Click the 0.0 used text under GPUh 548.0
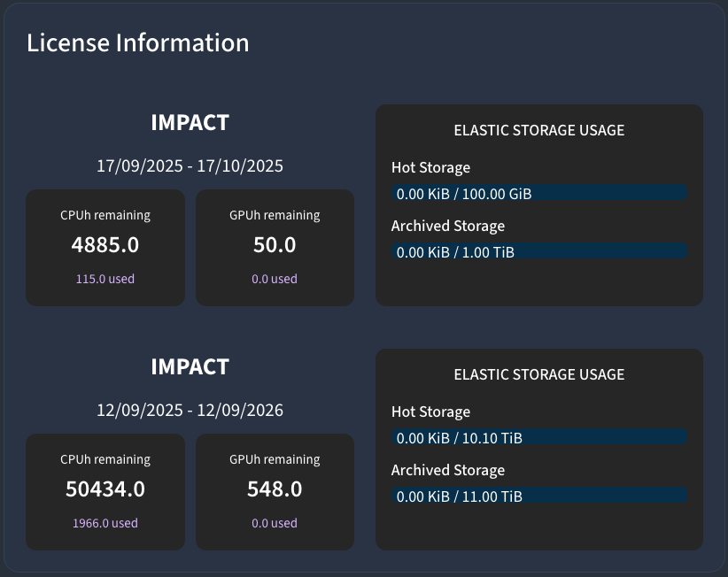 pos(275,523)
